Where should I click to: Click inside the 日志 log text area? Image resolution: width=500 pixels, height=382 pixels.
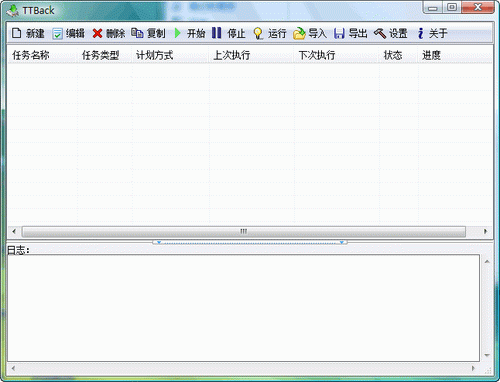click(x=244, y=308)
